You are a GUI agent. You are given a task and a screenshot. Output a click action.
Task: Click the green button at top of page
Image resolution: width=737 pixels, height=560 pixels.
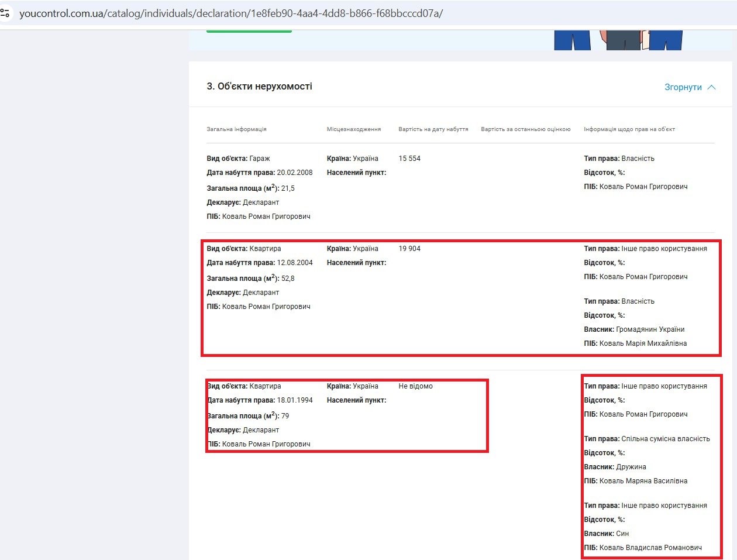(249, 31)
